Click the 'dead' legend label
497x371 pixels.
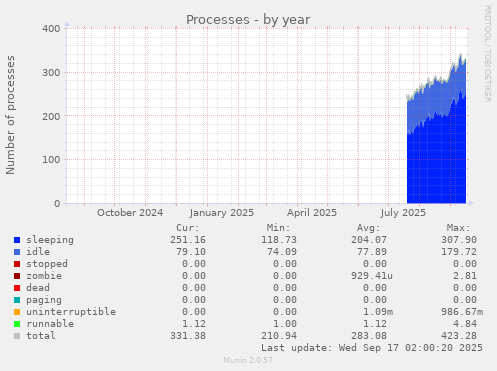coord(38,288)
